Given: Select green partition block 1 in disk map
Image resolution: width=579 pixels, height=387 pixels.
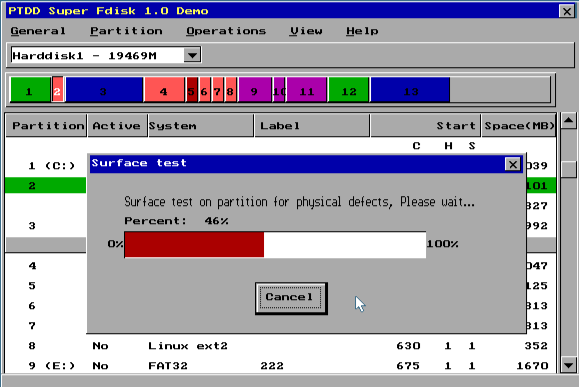Looking at the screenshot, I should coord(30,90).
